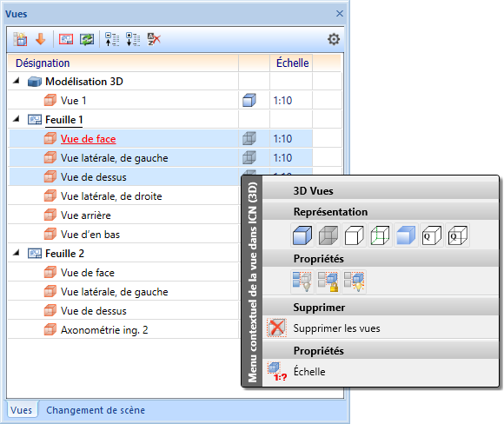The image size is (504, 424).
Task: Select Vue de face under Feuille 2
Action: [x=88, y=272]
